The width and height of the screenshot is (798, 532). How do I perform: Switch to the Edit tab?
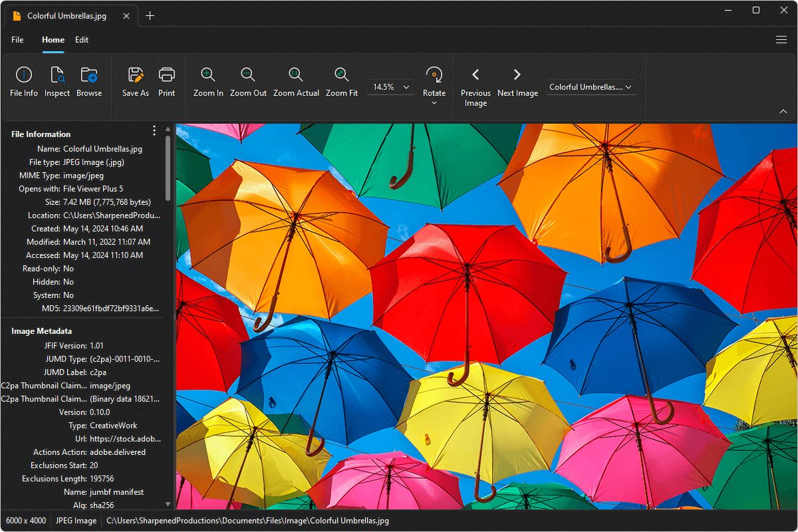click(82, 40)
